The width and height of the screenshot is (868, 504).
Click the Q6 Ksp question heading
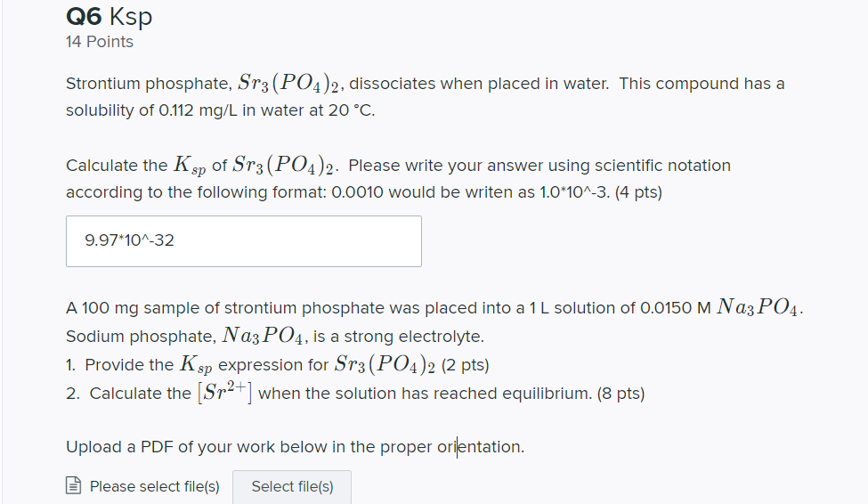109,16
